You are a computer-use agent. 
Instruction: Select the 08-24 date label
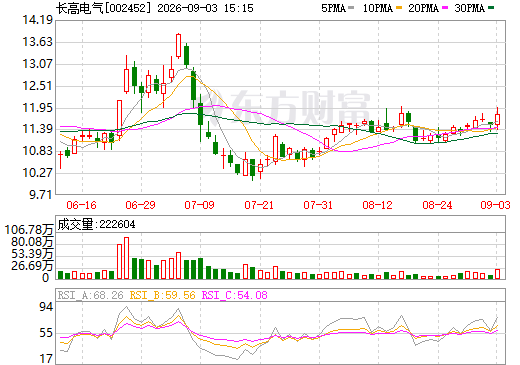click(437, 205)
